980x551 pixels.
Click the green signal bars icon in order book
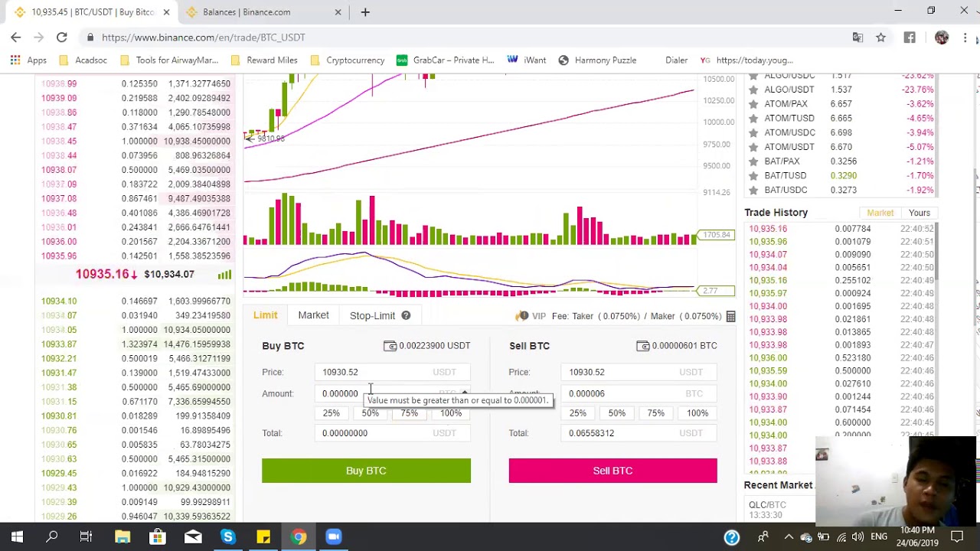[x=224, y=274]
